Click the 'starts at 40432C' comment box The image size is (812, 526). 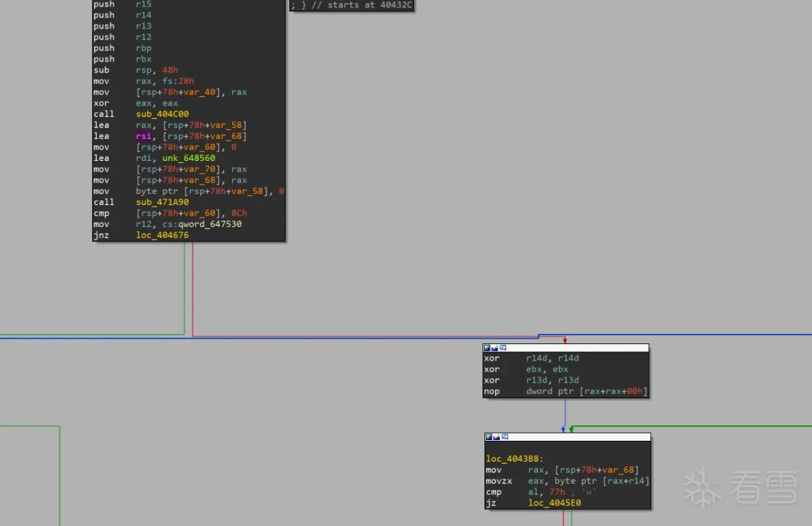pos(351,5)
